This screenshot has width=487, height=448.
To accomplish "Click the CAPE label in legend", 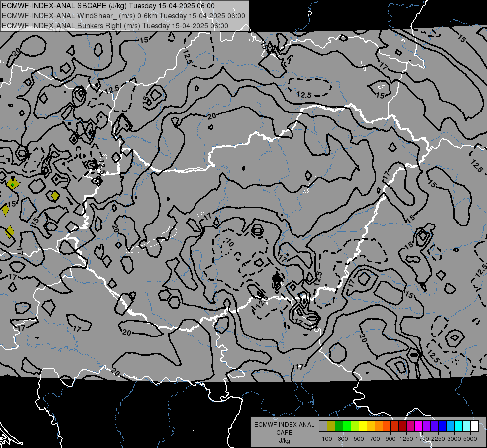I will click(x=284, y=432).
